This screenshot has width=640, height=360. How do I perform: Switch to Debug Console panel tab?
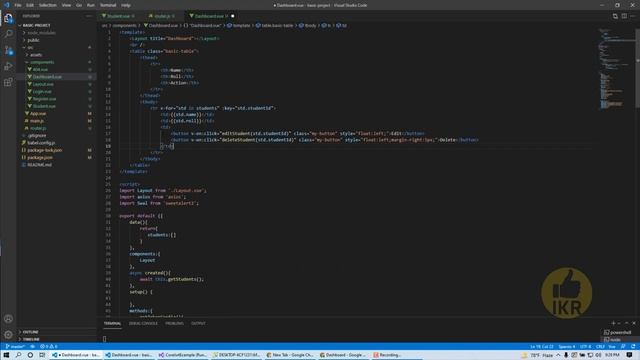[x=143, y=323]
